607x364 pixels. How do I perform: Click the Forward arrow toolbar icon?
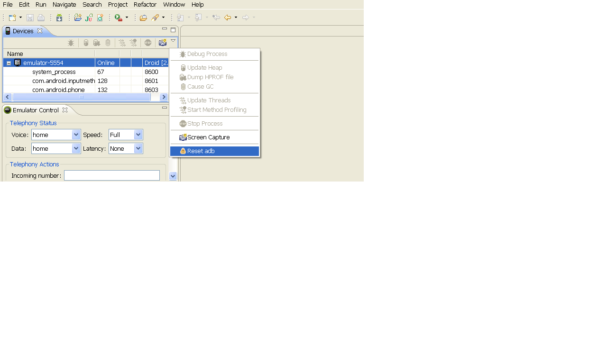(246, 18)
